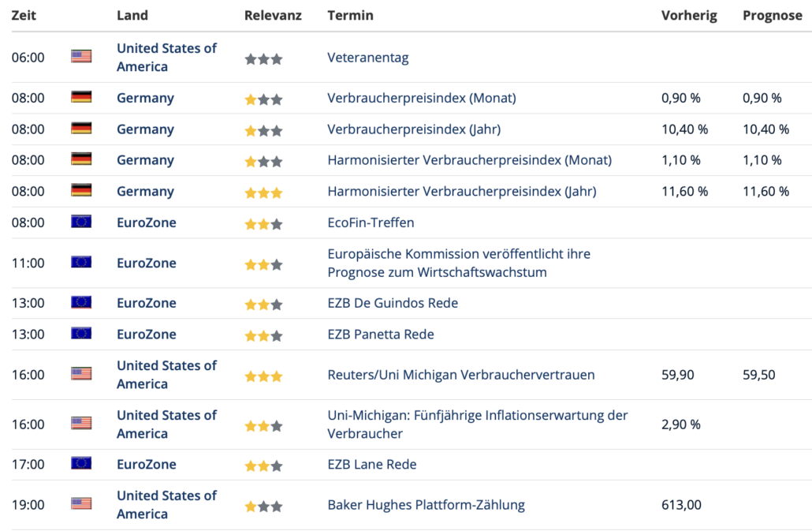
Task: Click the three gold stars for Reuters/Uni Michigan Verbrauchervertrauen
Action: point(263,376)
